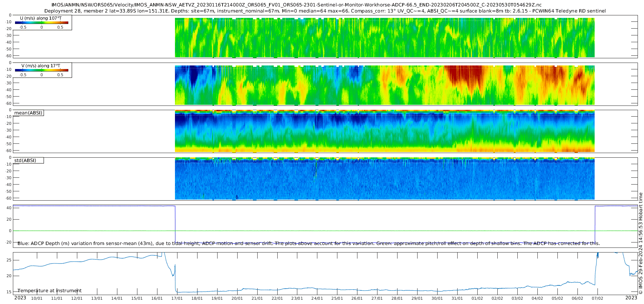Select the 30/01 date tick label

[x=437, y=299]
